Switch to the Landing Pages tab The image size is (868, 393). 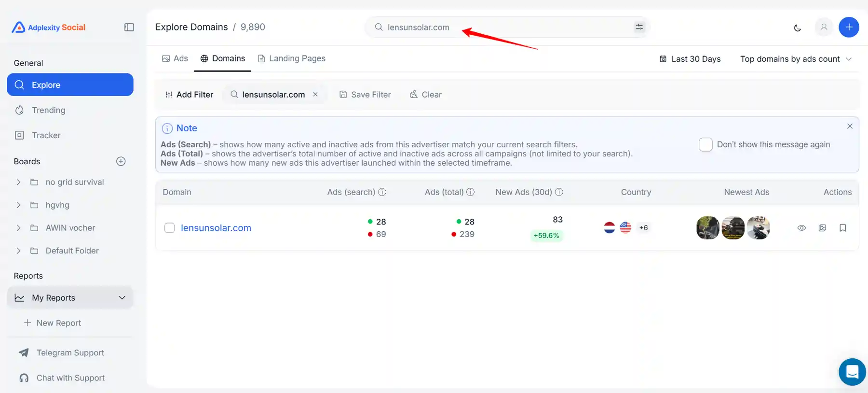[291, 58]
